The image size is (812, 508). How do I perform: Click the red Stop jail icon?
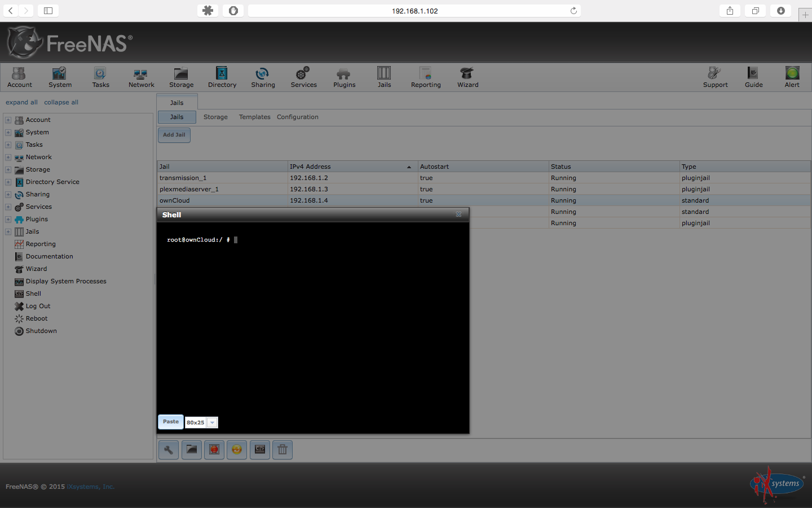coord(214,450)
